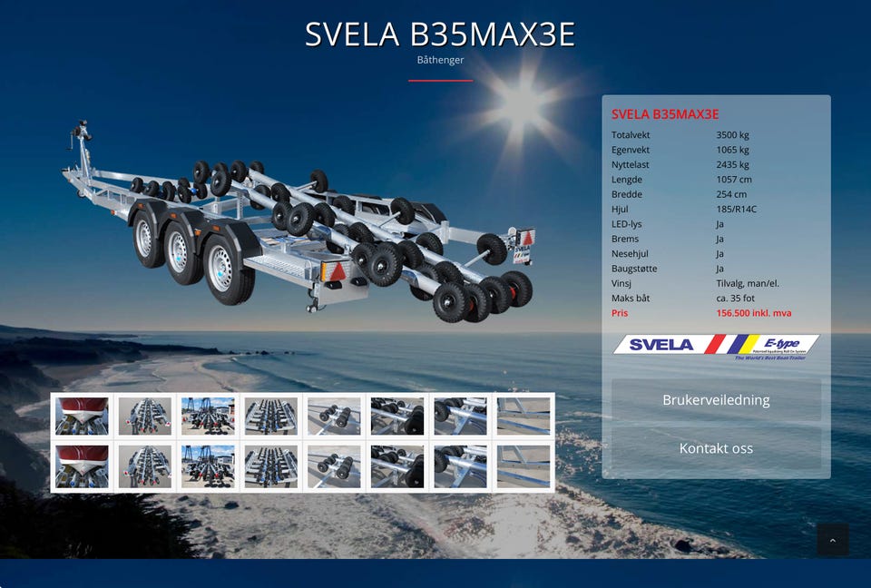Click the 1057 cm value
Viewport: 871px width, 588px height.
pos(734,180)
